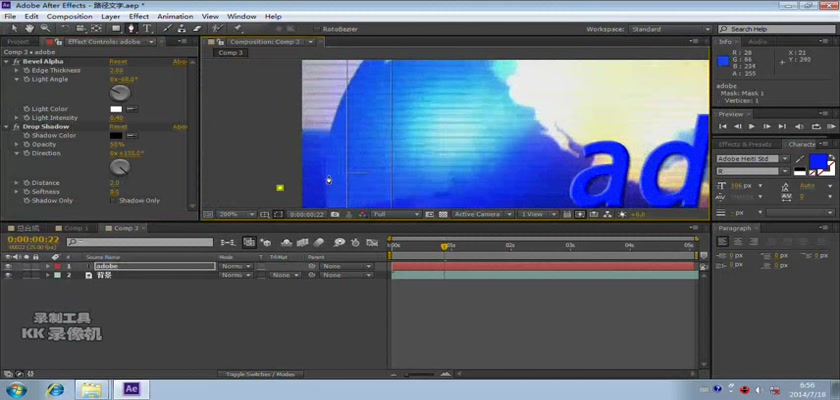This screenshot has height=400, width=840.
Task: Select the Clone Stamp tool
Action: click(182, 28)
